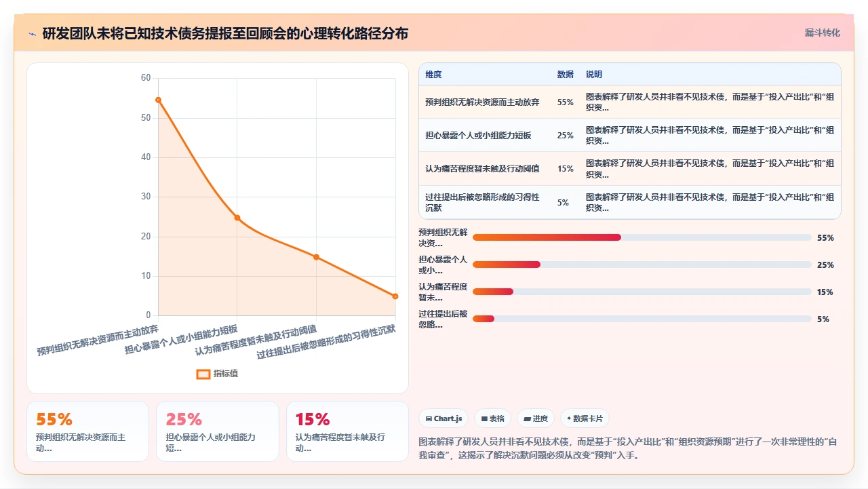The height and width of the screenshot is (489, 868).
Task: Click the 25% cell in the table
Action: (566, 136)
